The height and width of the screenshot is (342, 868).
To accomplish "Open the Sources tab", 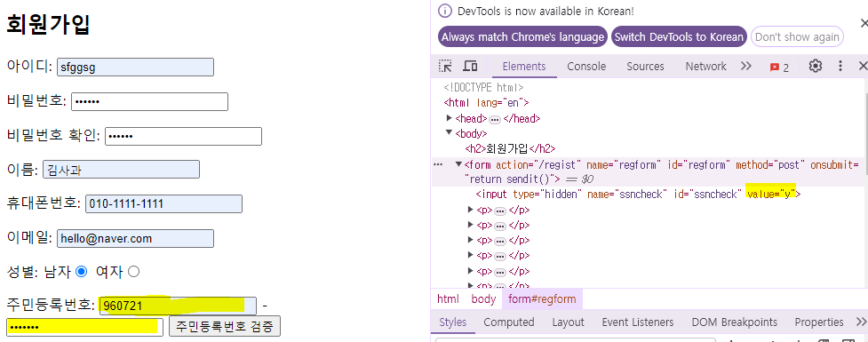I will coord(645,67).
